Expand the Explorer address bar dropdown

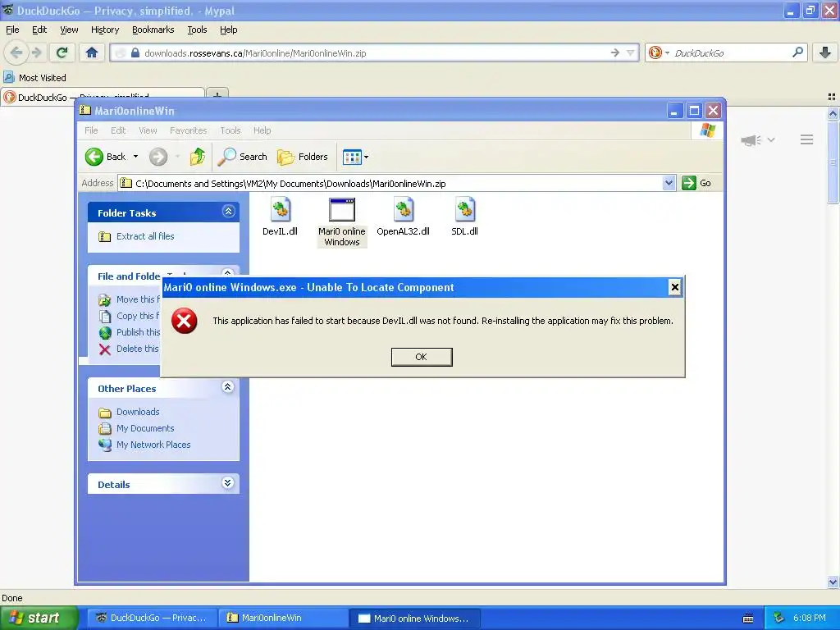[669, 183]
